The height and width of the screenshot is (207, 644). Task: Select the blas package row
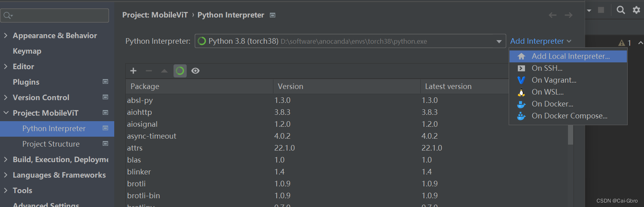[x=346, y=160]
